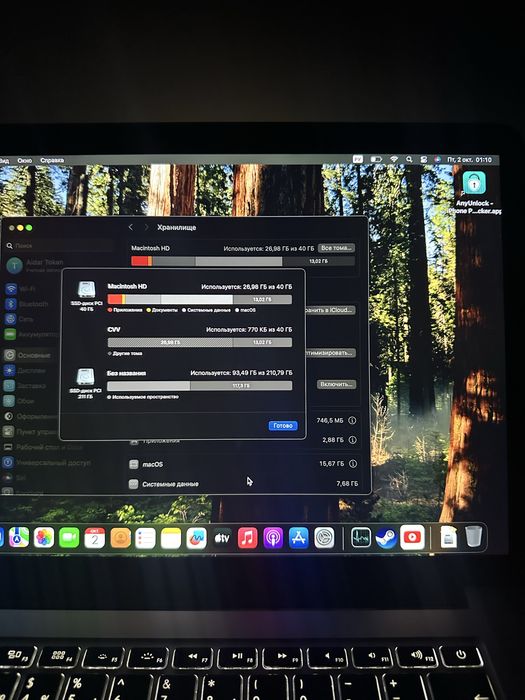
Task: Click the РУ input source indicator
Action: pyautogui.click(x=358, y=159)
